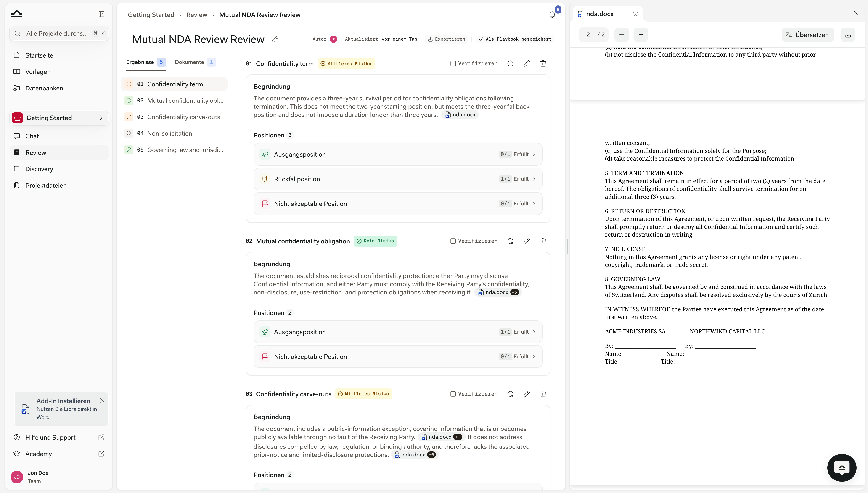Close the nda.docx tab
The height and width of the screenshot is (493, 868).
click(x=635, y=14)
